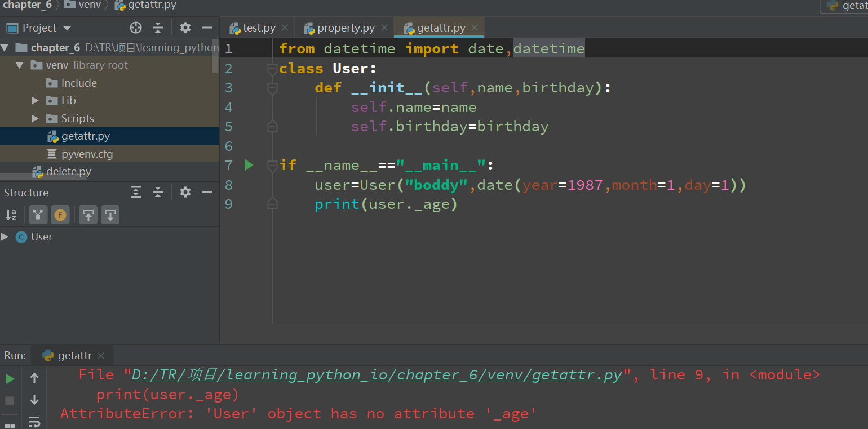This screenshot has width=868, height=429.
Task: Stop the running process in Run panel
Action: pos(10,401)
